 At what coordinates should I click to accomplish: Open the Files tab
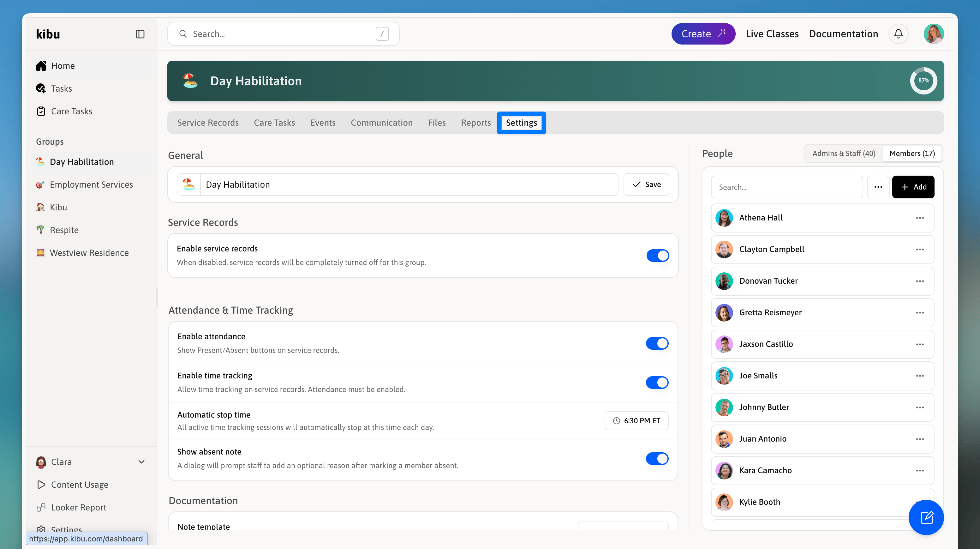pyautogui.click(x=437, y=123)
